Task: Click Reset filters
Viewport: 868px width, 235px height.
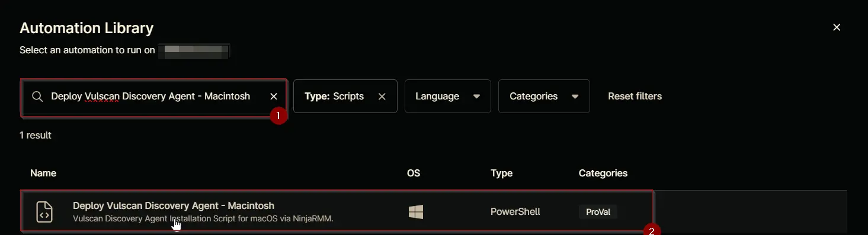Action: [635, 96]
